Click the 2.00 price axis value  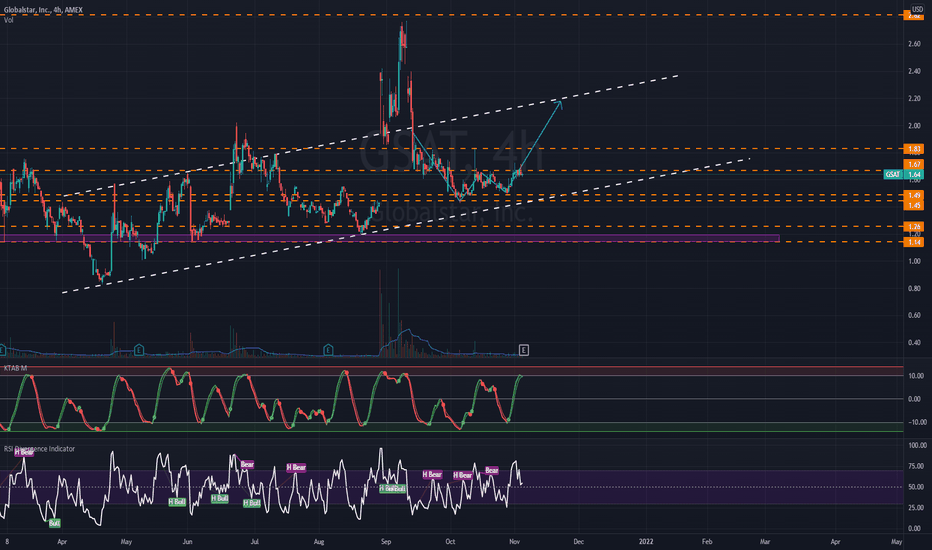pos(914,126)
